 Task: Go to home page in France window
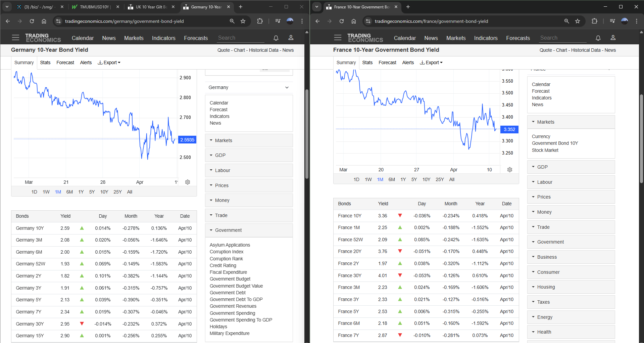354,21
